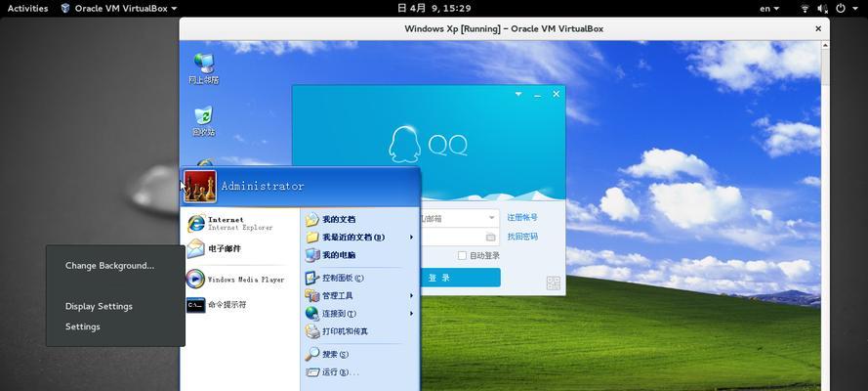Close the VirtualBox Windows Xp window
This screenshot has width=868, height=391.
coord(818,28)
